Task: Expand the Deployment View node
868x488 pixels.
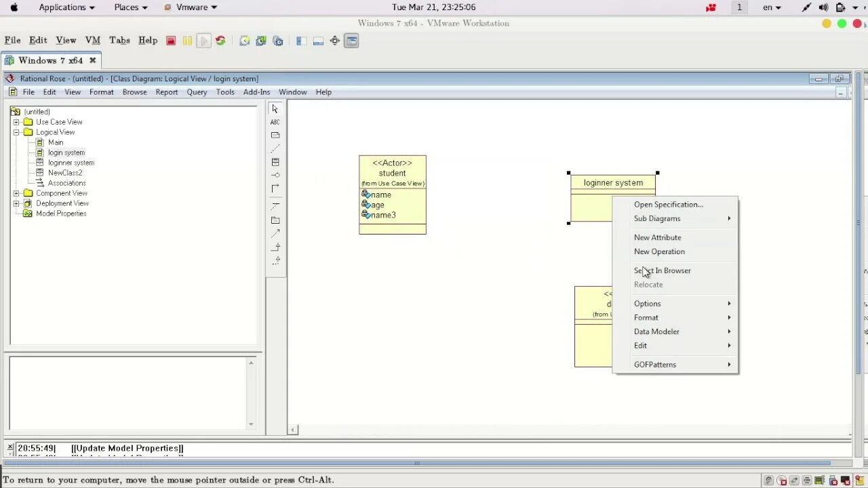Action: [x=16, y=203]
